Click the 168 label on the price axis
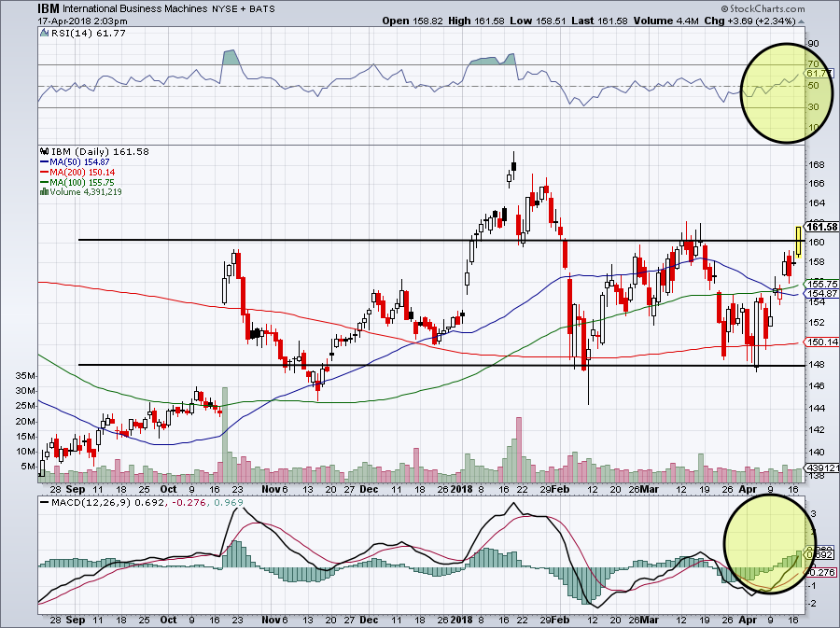This screenshot has width=840, height=628. tap(817, 165)
